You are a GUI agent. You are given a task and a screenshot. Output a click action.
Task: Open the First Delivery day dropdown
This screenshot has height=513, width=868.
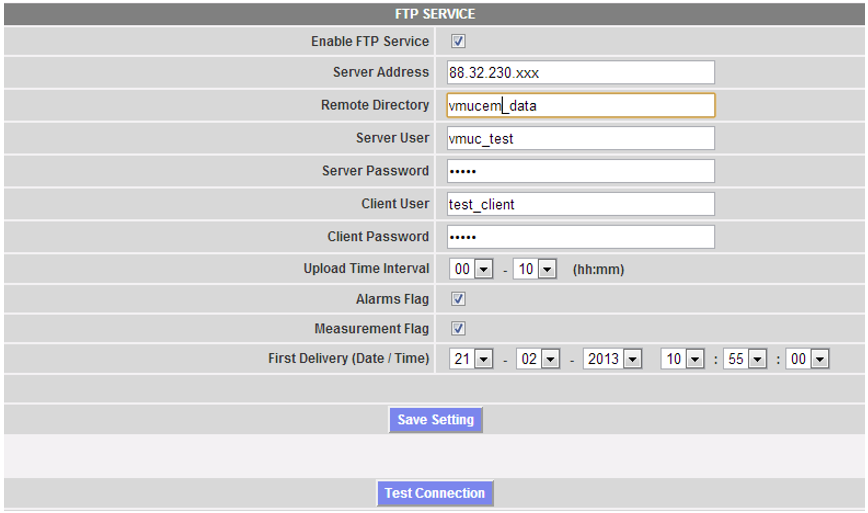tap(472, 359)
